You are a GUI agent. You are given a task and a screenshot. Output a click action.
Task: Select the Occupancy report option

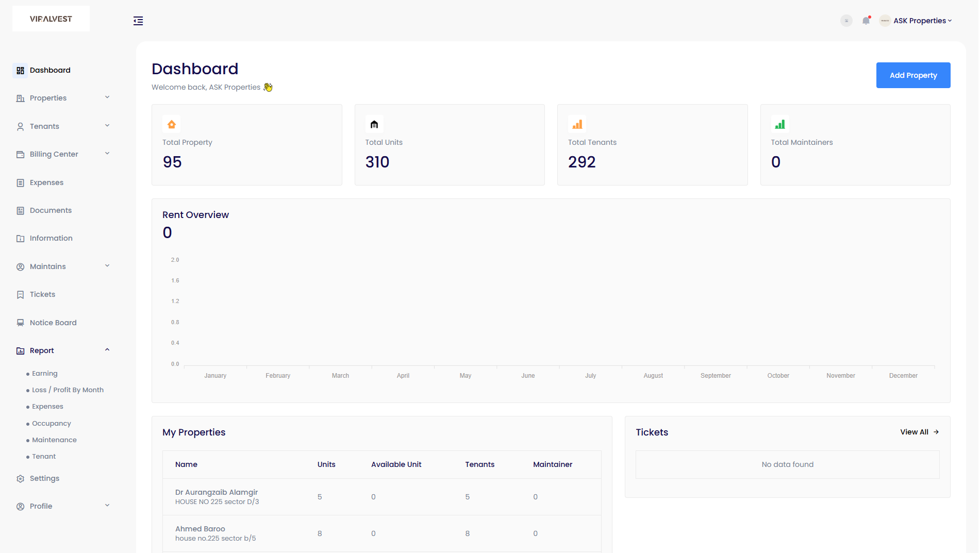click(x=51, y=423)
